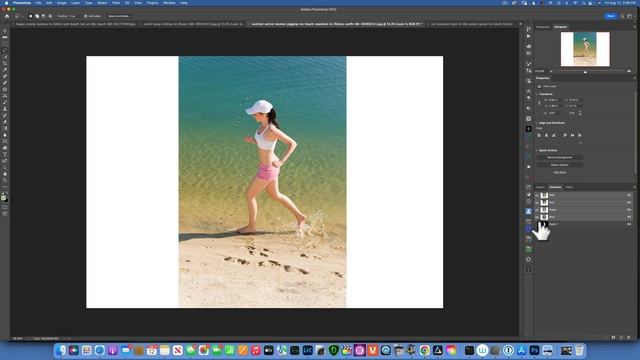Switch to the Layers tab
Image resolution: width=640 pixels, height=360 pixels.
pyautogui.click(x=540, y=187)
